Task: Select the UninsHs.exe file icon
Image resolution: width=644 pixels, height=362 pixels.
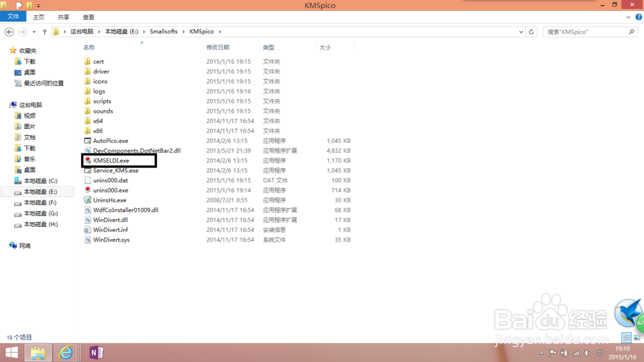Action: [x=88, y=200]
